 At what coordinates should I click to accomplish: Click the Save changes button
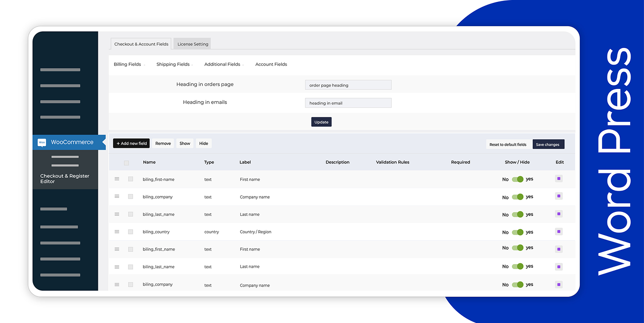548,145
